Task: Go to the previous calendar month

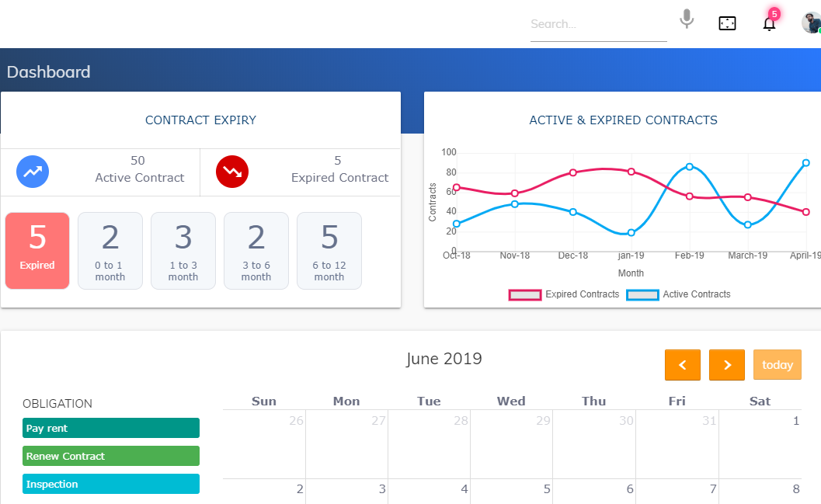Action: [x=683, y=365]
